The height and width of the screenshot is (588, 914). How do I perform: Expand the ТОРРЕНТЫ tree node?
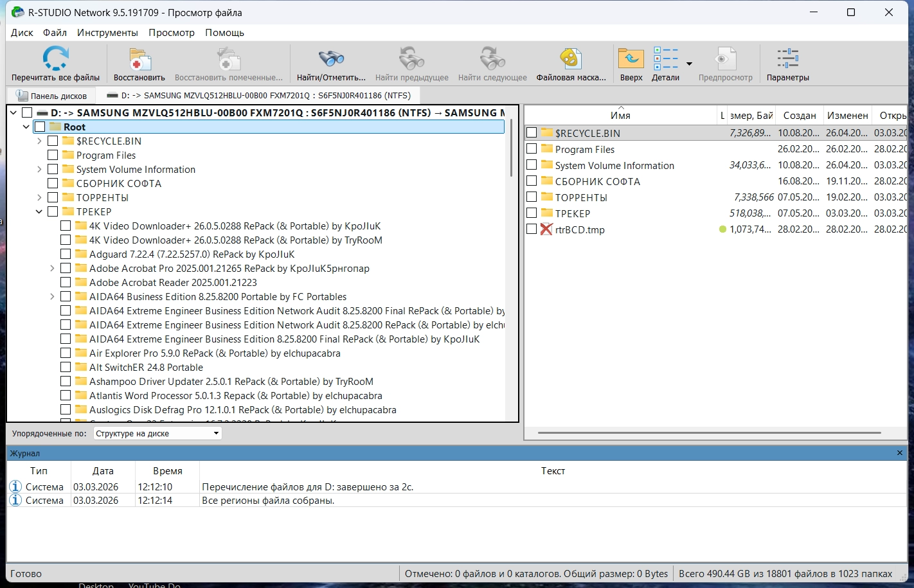coord(39,197)
